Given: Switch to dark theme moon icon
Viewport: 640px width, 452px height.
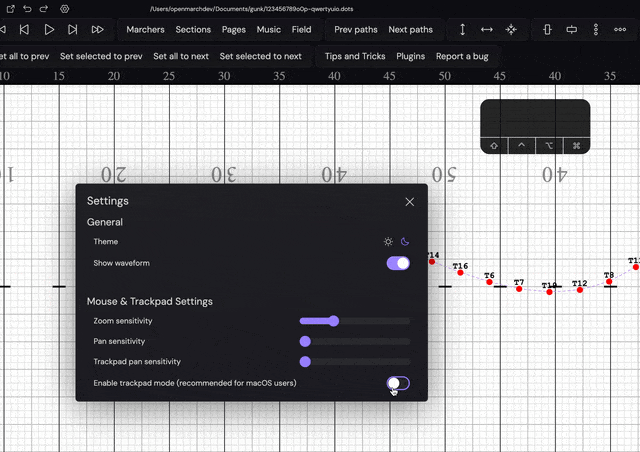Looking at the screenshot, I should point(405,242).
